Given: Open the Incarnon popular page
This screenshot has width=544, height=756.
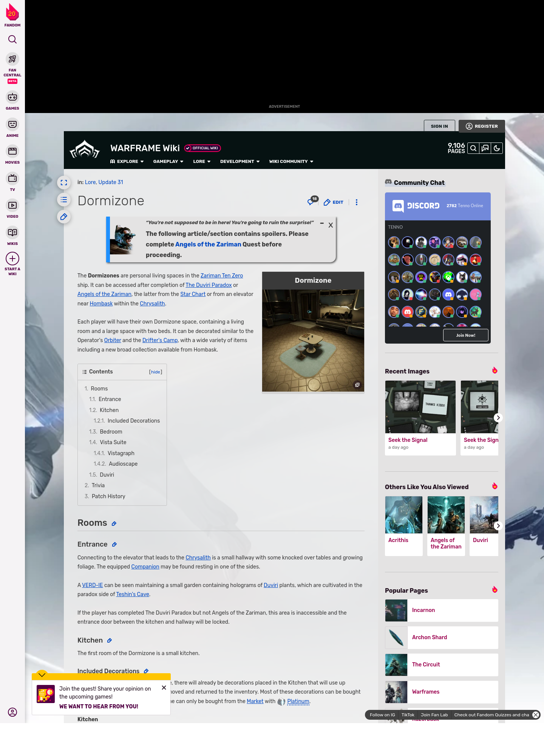Looking at the screenshot, I should [x=442, y=610].
